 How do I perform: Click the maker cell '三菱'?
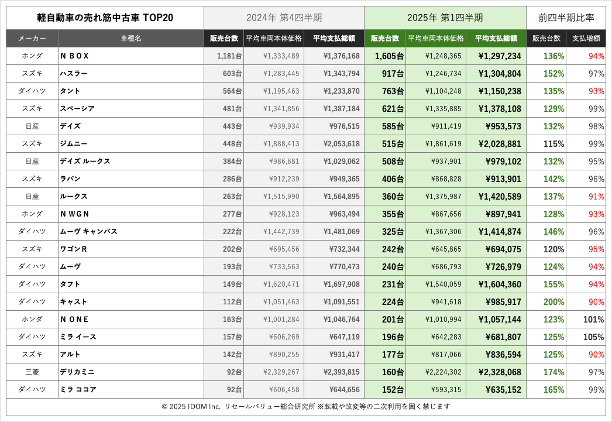click(x=32, y=372)
